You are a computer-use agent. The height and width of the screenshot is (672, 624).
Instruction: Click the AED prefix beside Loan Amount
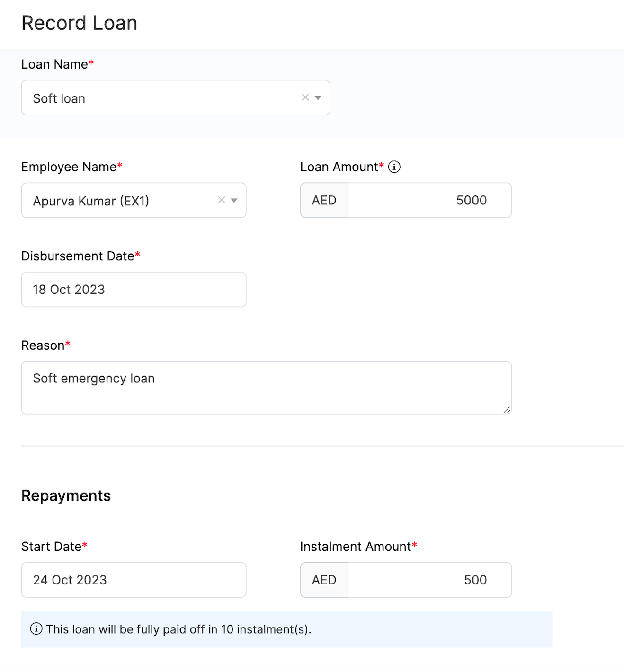(324, 200)
